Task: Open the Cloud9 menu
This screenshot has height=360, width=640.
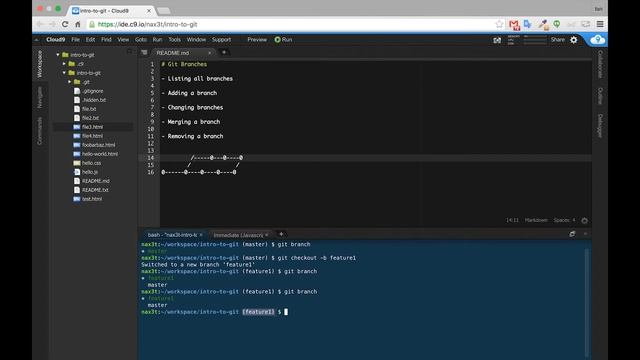Action: tap(56, 40)
